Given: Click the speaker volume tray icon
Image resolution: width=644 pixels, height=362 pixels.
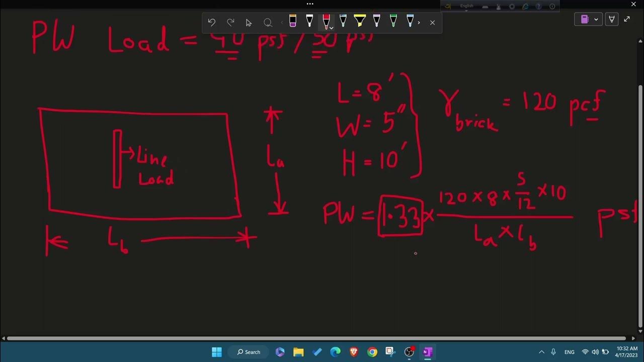Looking at the screenshot, I should (595, 352).
